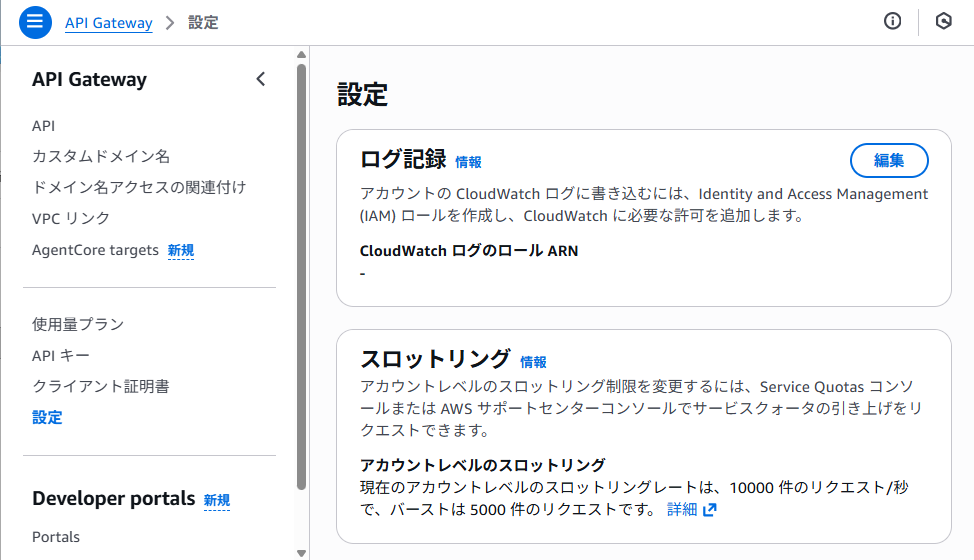The width and height of the screenshot is (974, 560).
Task: Click sidebar scrollbar down arrow
Action: [x=301, y=553]
